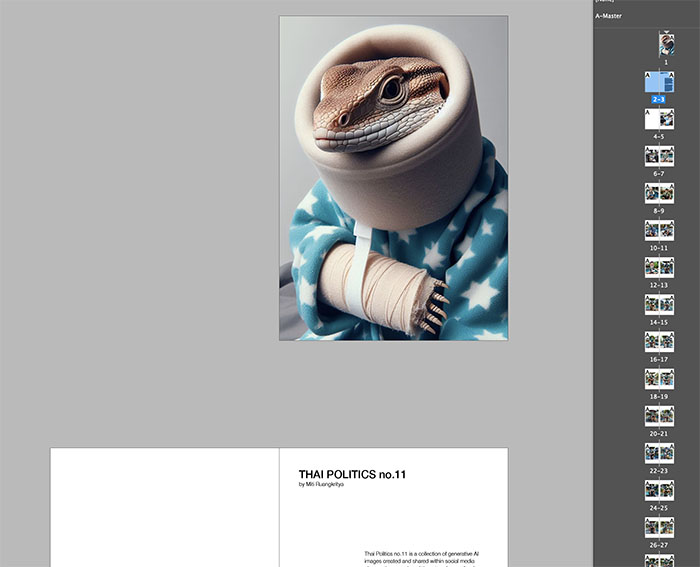Click the '18-19' page number label

658,396
